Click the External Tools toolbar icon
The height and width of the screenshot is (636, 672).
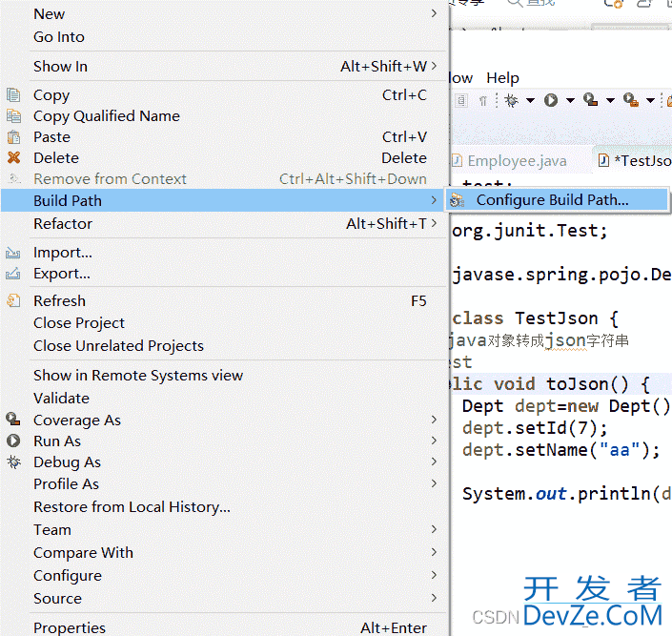(630, 100)
